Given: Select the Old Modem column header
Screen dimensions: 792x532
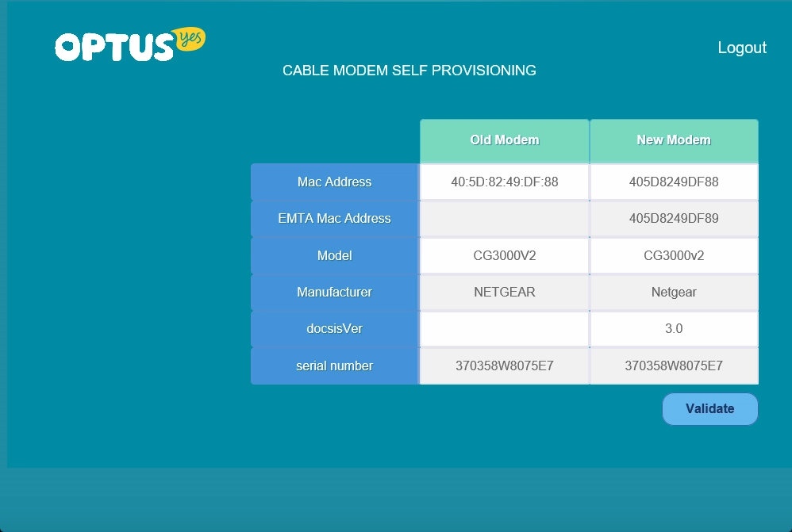Looking at the screenshot, I should 505,141.
